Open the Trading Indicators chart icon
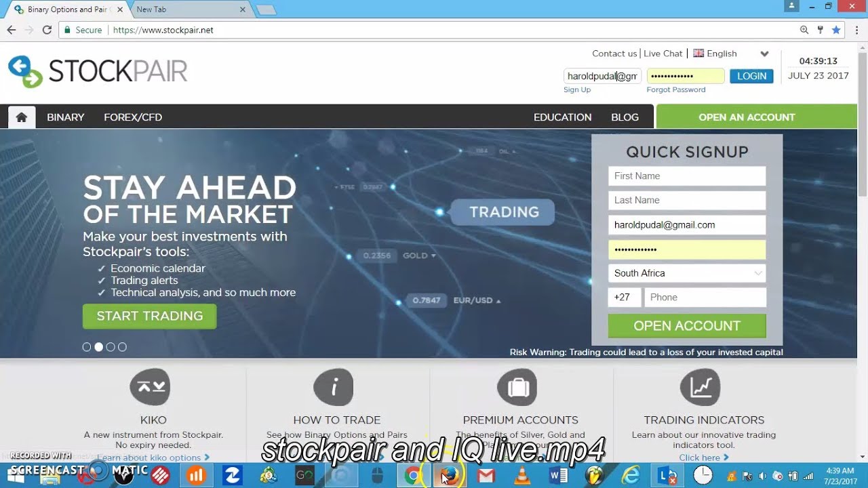868x488 pixels. [701, 387]
